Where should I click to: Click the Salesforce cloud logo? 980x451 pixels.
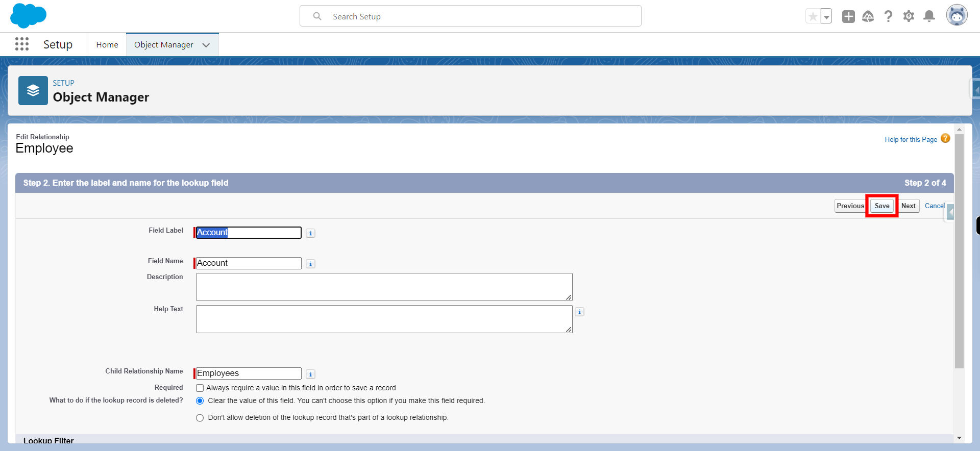28,15
